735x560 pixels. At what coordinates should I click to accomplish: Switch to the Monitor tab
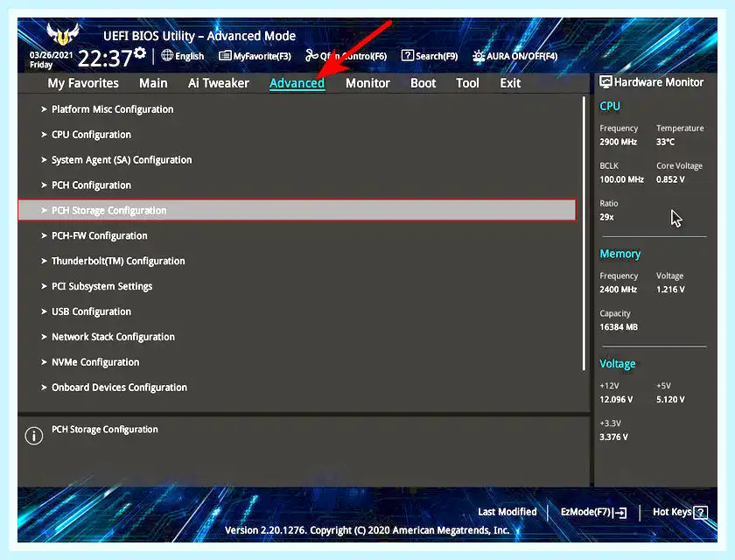coord(368,83)
